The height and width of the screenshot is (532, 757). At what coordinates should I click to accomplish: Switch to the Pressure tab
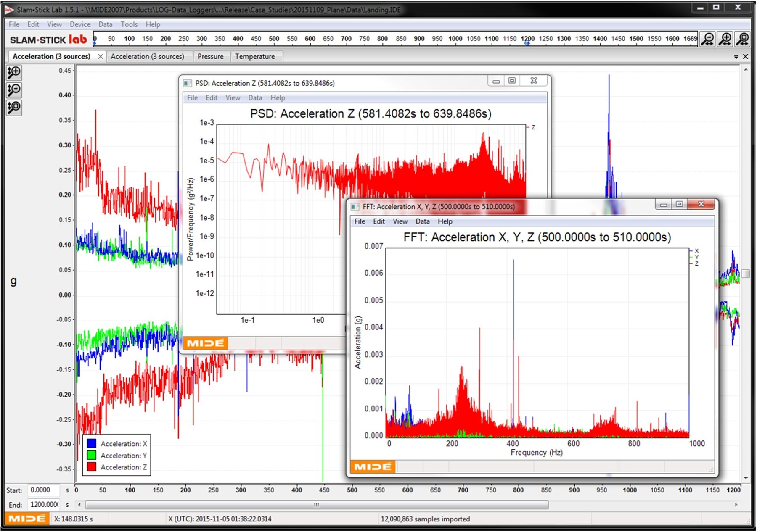pyautogui.click(x=211, y=56)
